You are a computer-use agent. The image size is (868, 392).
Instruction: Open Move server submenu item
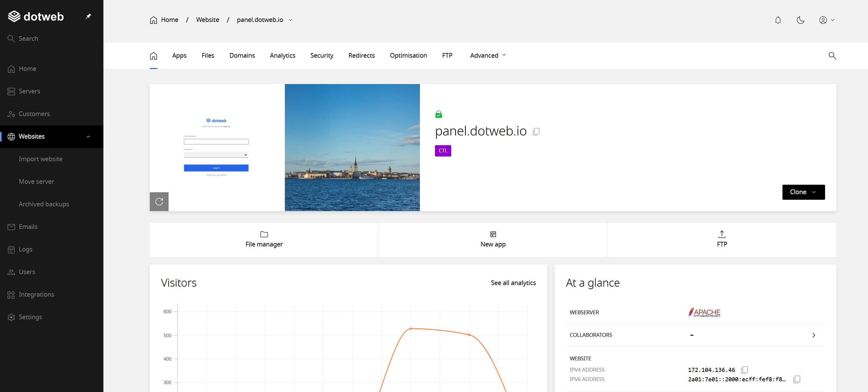[x=36, y=182]
